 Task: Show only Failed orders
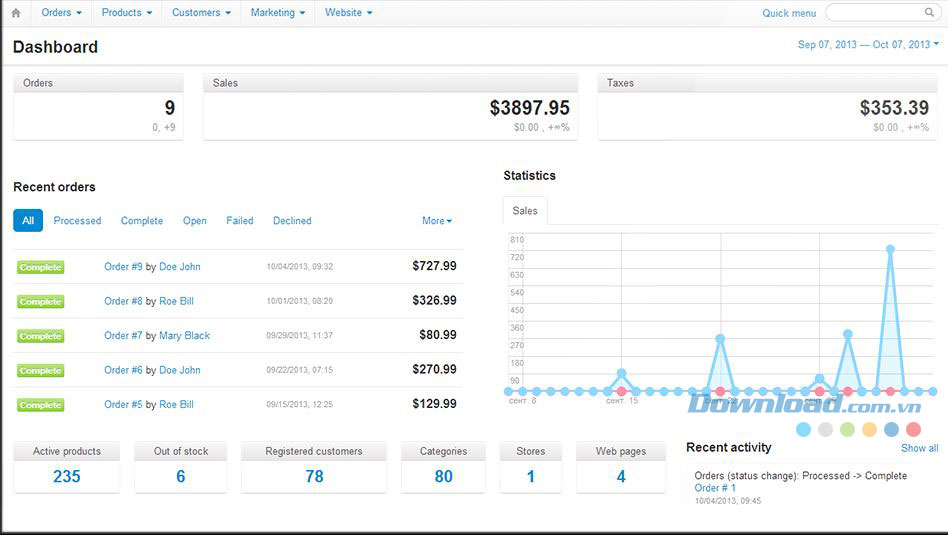tap(239, 221)
